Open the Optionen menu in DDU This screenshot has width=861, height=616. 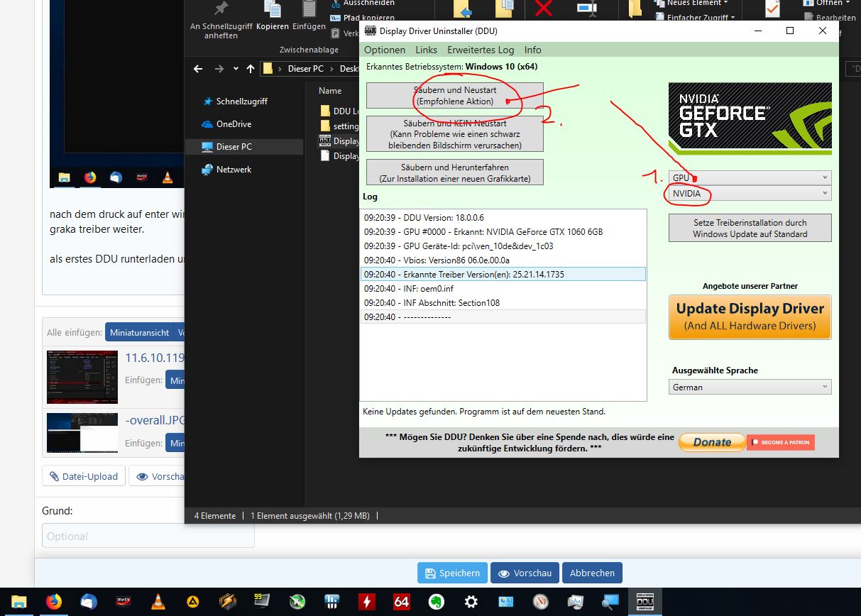[385, 50]
